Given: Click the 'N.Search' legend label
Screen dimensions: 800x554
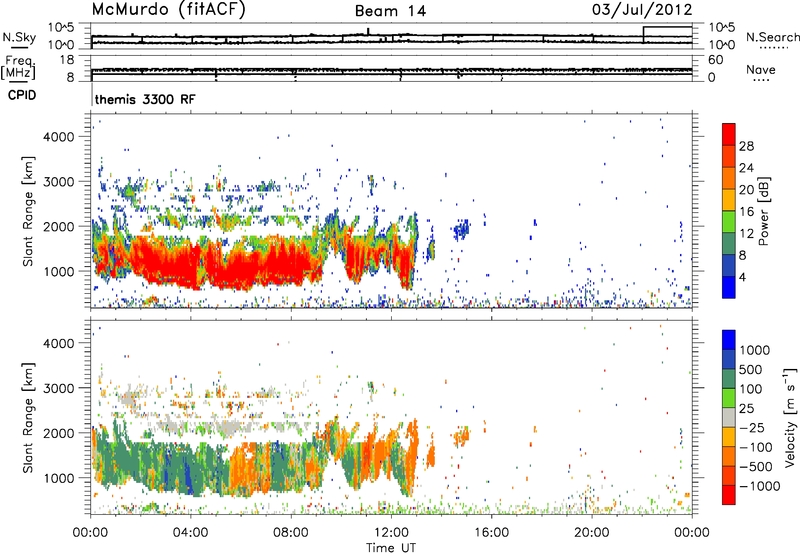Looking at the screenshot, I should (772, 37).
